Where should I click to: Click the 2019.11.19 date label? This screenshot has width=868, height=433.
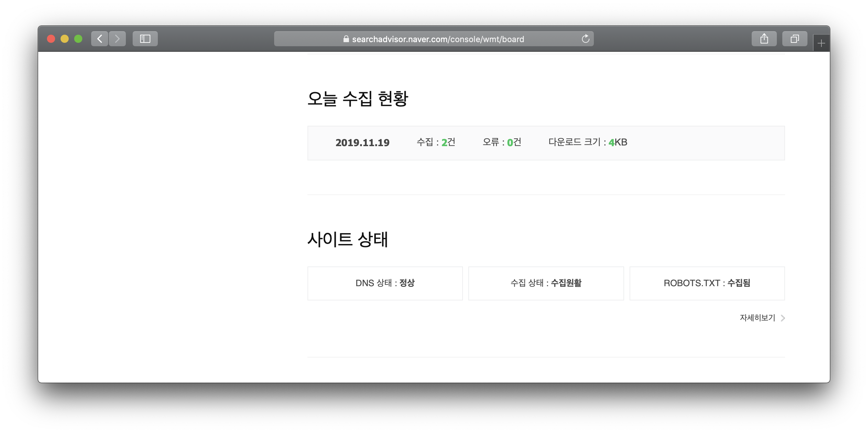[x=362, y=143]
